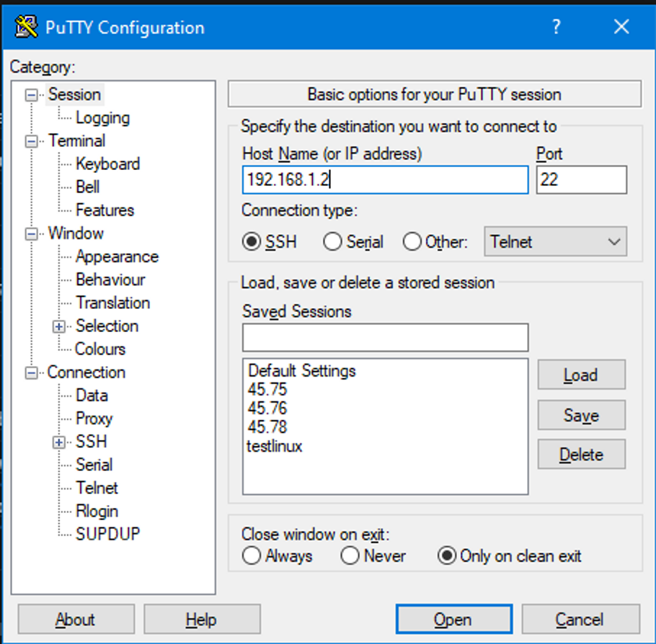
Task: Click the Saved Sessions text box
Action: (x=385, y=337)
